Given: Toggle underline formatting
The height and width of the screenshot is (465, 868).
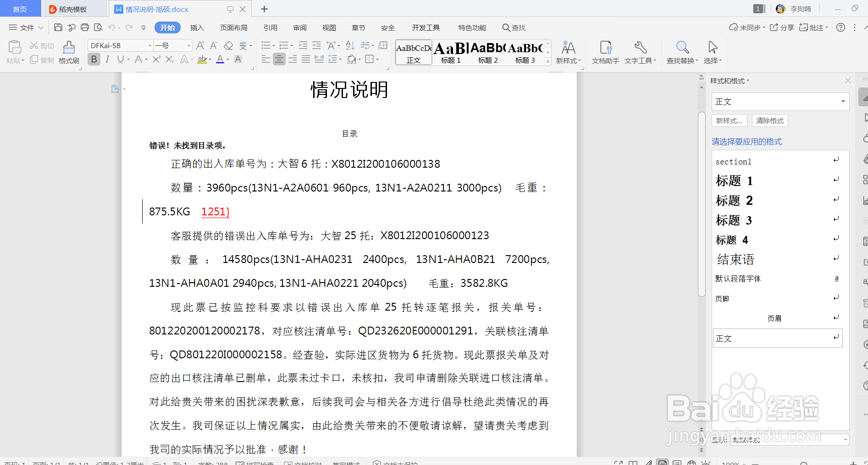Looking at the screenshot, I should pos(120,59).
